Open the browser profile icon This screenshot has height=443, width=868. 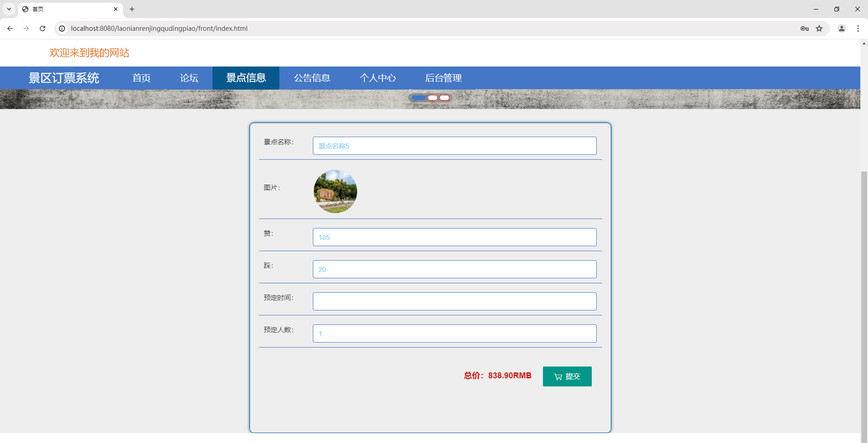coord(842,29)
